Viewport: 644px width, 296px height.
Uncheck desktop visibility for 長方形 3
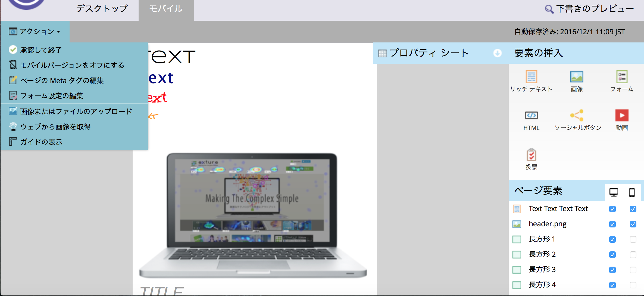(612, 270)
